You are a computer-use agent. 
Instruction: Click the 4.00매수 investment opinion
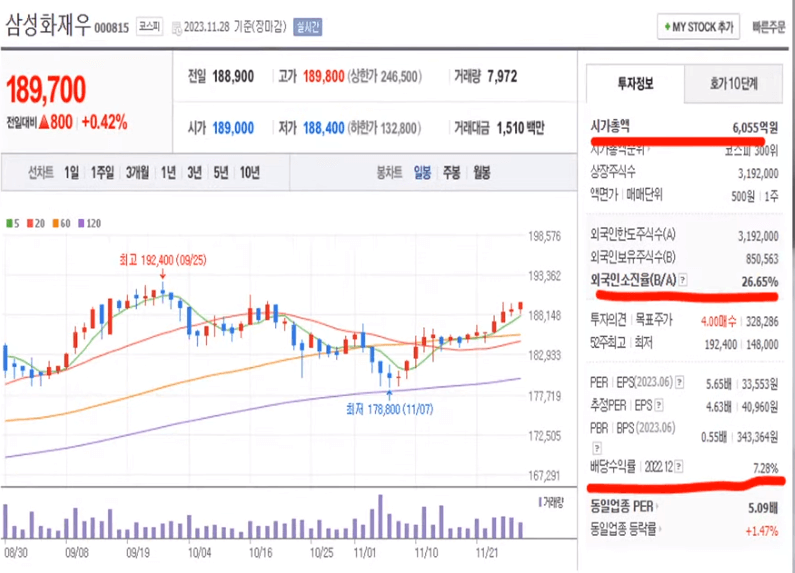[718, 321]
